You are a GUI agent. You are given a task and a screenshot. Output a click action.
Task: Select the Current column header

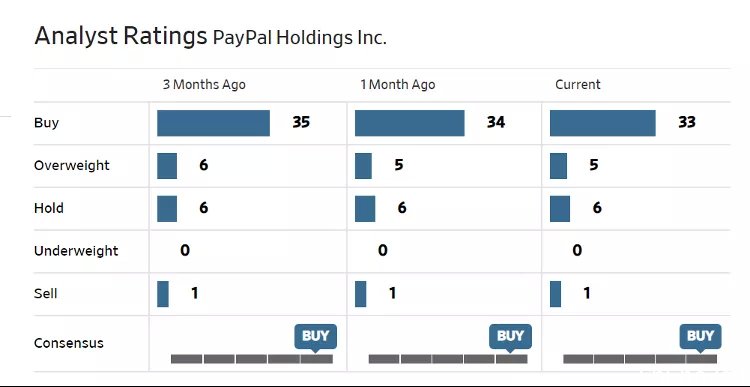(578, 85)
